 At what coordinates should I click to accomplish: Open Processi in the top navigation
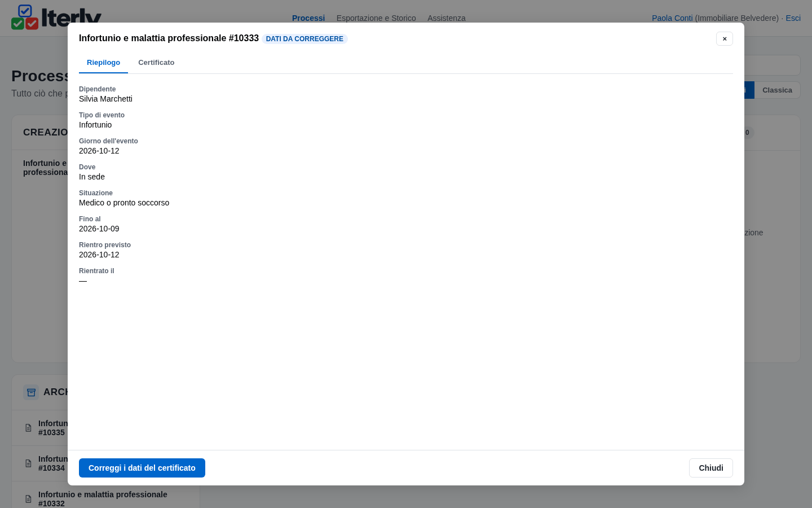[308, 18]
